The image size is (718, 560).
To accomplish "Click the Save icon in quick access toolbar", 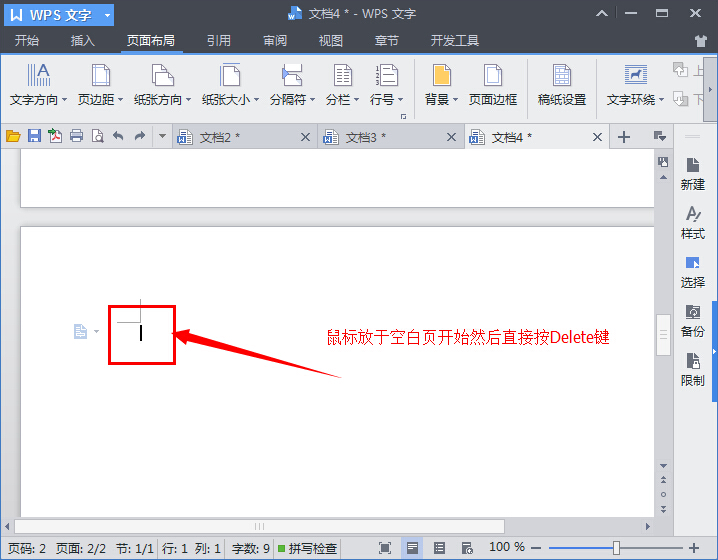I will click(x=34, y=137).
